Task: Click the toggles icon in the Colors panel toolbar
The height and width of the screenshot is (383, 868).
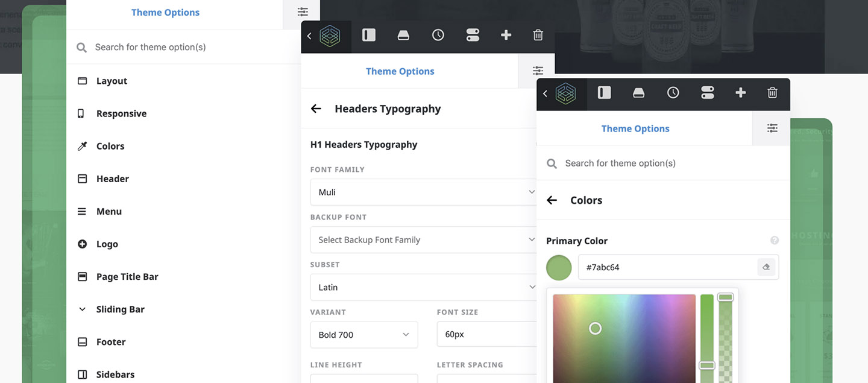Action: point(707,93)
